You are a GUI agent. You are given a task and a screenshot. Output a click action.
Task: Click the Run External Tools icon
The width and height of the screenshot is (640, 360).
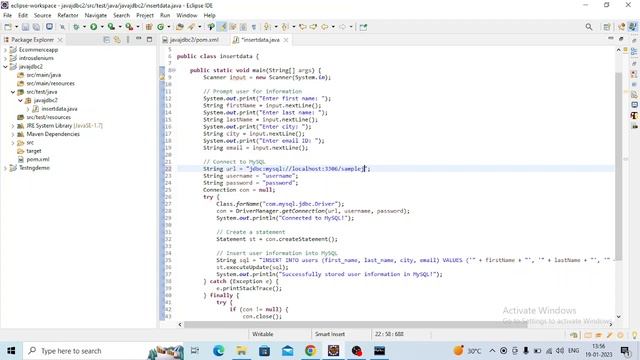pyautogui.click(x=129, y=27)
